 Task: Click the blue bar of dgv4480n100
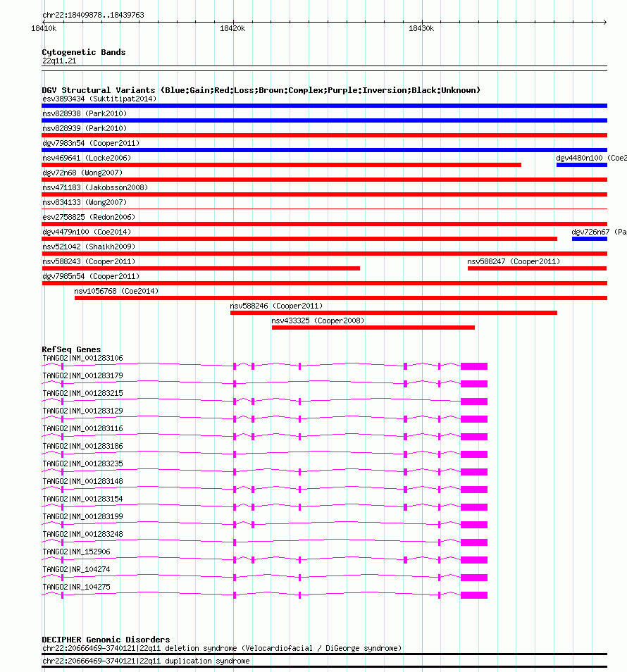click(x=582, y=165)
